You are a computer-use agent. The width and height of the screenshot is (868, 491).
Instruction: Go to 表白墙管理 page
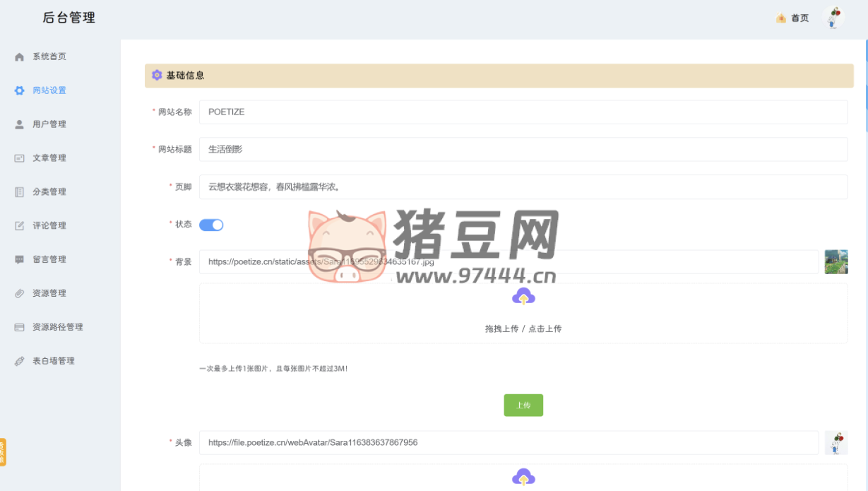54,361
